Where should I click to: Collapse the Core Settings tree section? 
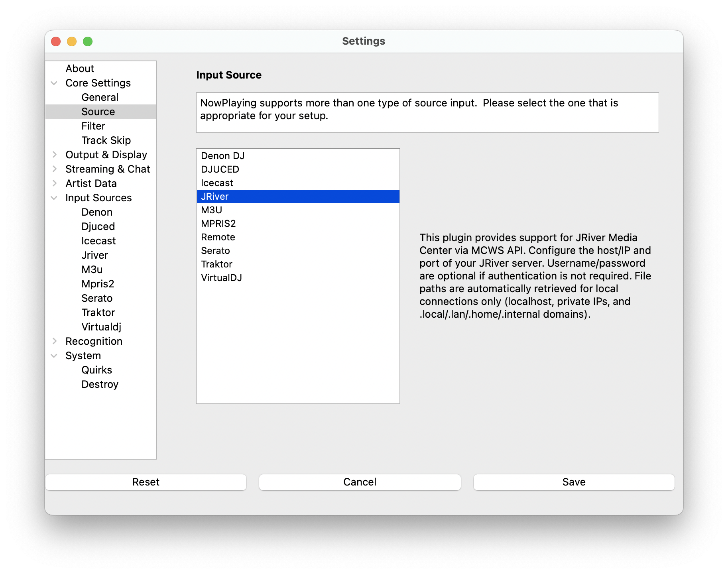[x=54, y=83]
